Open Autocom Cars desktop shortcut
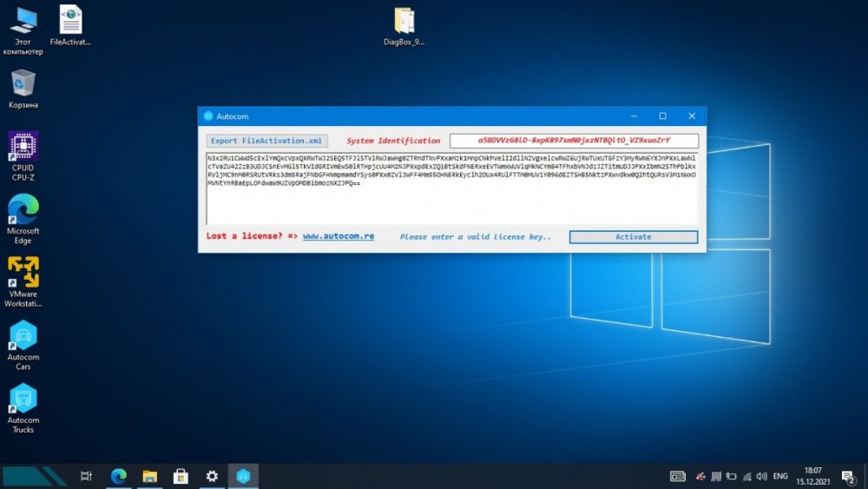Screen dimensions: 868x489 [x=23, y=337]
